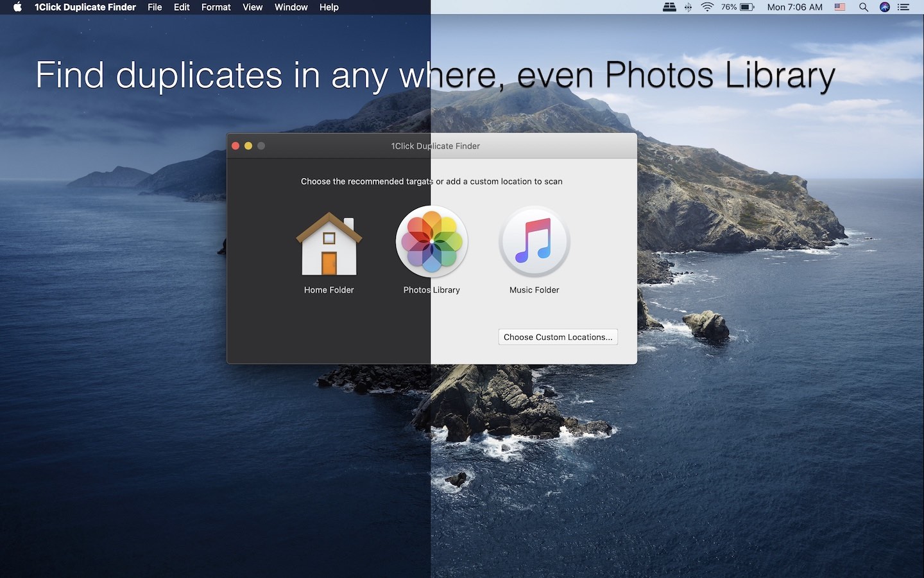
Task: Click the 76% battery percentage text
Action: click(729, 7)
